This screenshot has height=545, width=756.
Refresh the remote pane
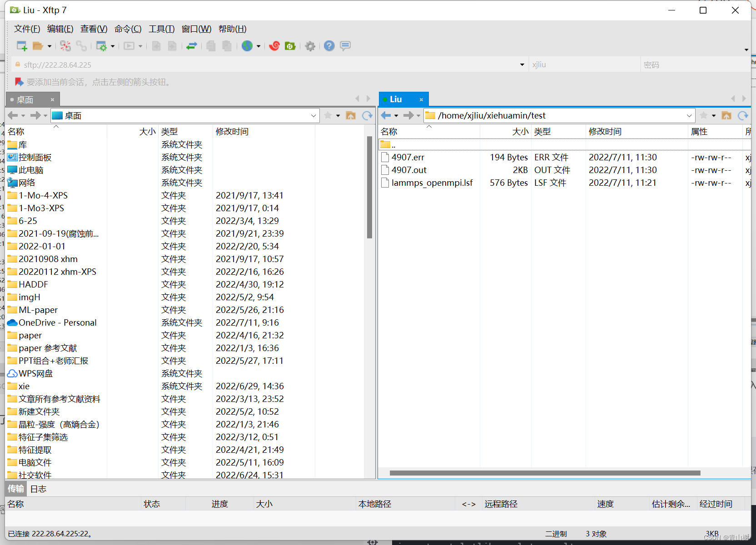click(743, 116)
